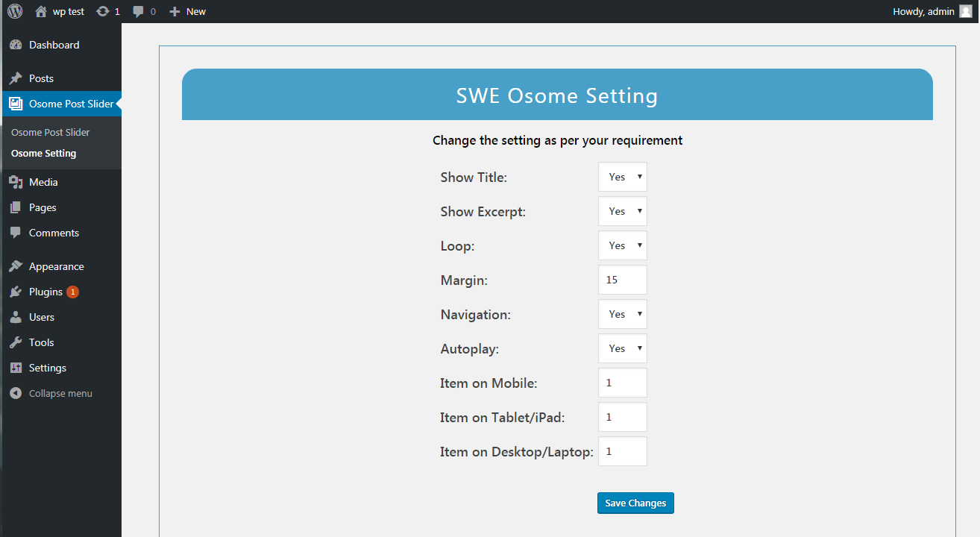Click the admin avatar image
This screenshot has height=537, width=980.
[x=966, y=11]
